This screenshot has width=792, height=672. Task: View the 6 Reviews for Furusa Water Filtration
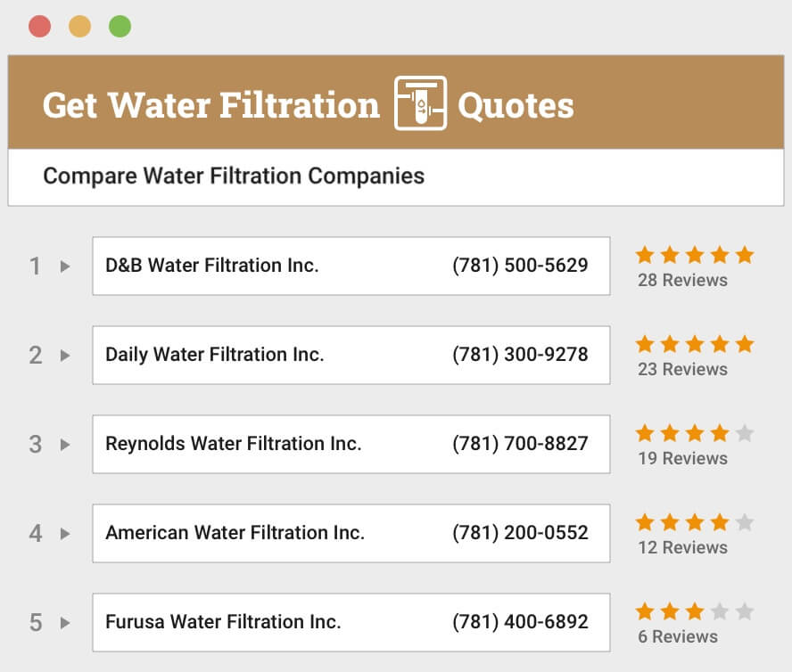pos(678,636)
